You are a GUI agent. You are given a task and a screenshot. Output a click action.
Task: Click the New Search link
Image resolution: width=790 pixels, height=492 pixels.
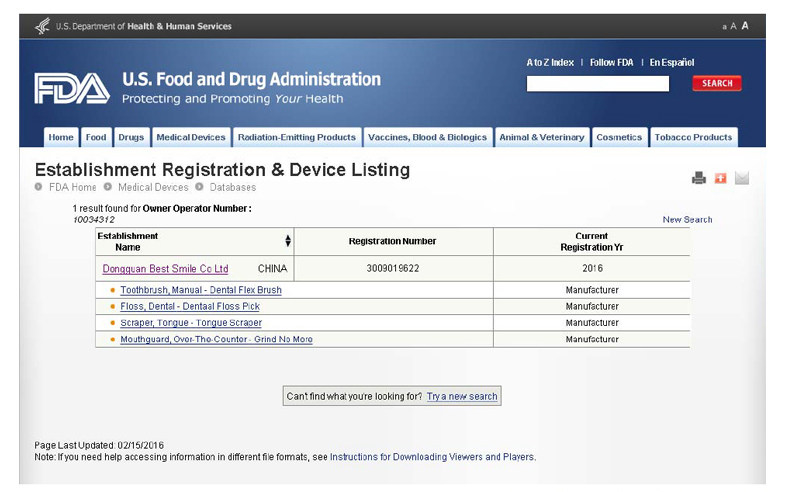click(x=687, y=220)
